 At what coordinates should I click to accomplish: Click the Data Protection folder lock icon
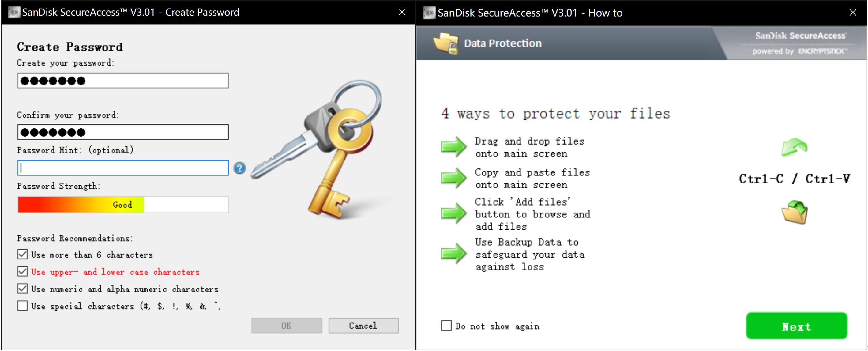pyautogui.click(x=446, y=43)
